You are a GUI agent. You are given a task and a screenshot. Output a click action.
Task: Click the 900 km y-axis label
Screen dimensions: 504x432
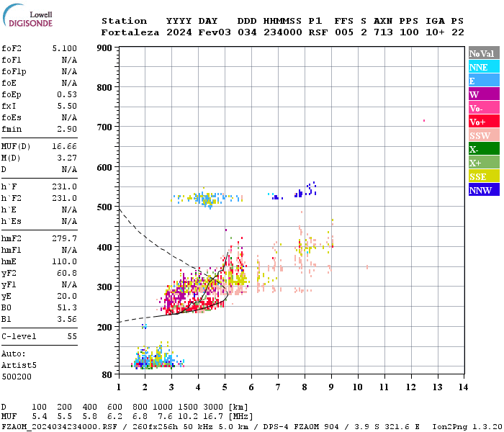(x=104, y=48)
